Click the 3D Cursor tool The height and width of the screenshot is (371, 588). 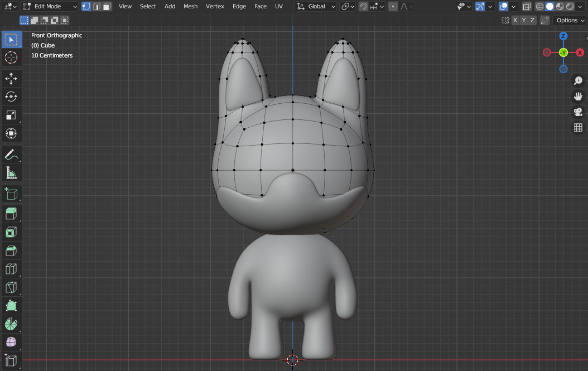[11, 57]
